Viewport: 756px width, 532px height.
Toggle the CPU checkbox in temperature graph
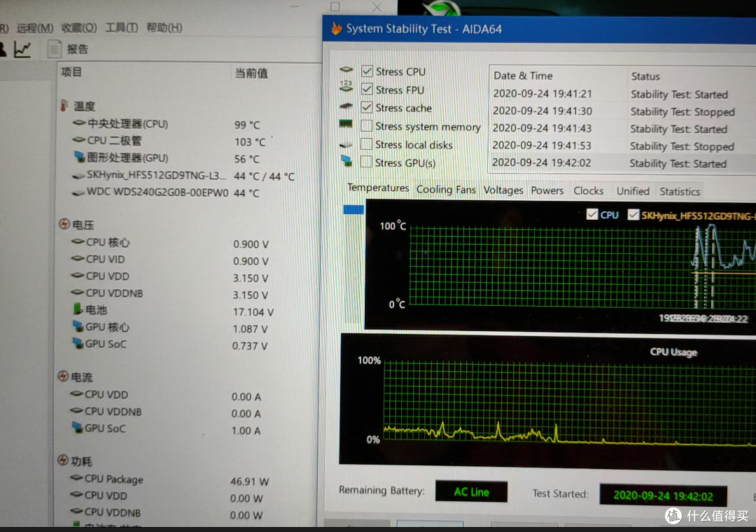(592, 214)
